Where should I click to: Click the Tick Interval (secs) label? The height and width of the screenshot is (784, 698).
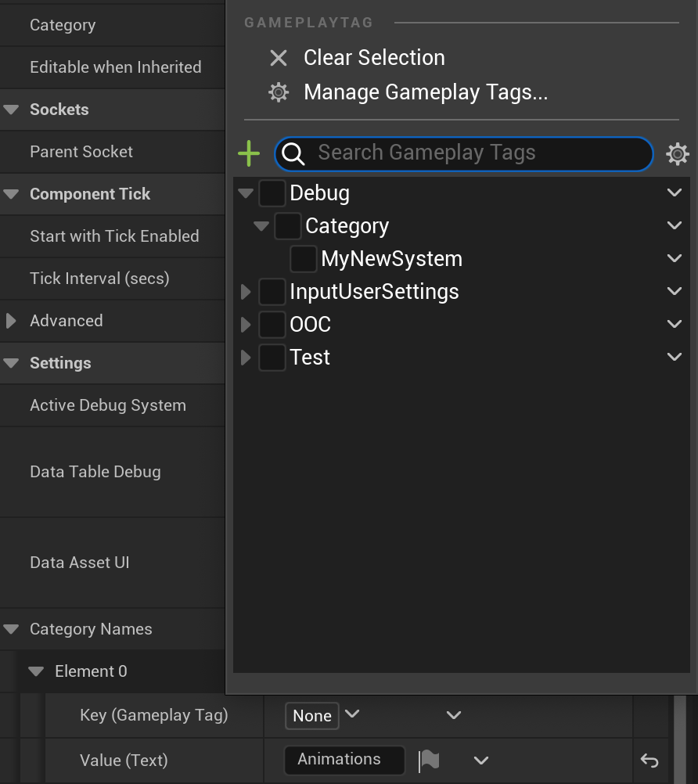point(99,279)
